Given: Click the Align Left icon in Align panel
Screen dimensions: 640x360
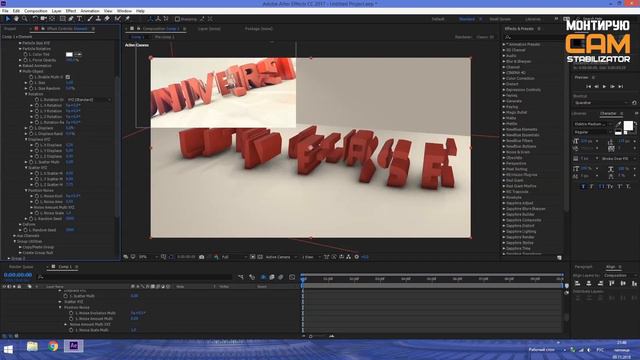Looking at the screenshot, I should point(578,283).
